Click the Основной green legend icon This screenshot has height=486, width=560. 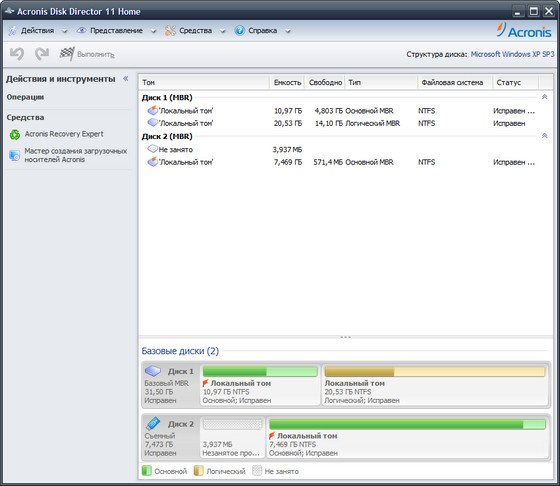point(146,471)
